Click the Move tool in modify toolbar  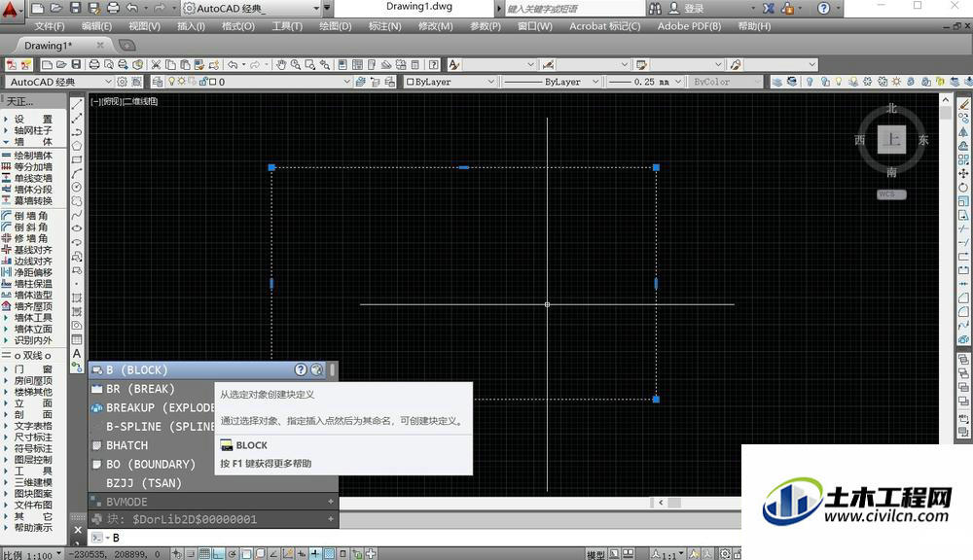click(x=963, y=173)
